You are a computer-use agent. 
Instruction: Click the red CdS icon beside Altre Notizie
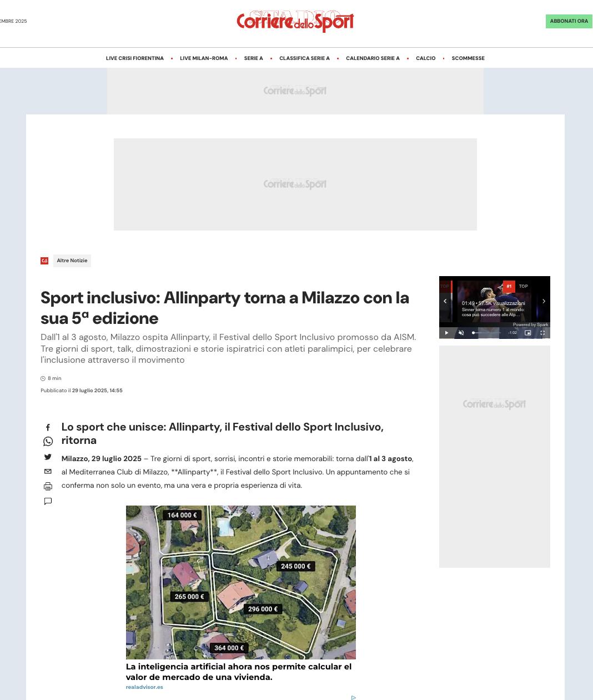click(44, 261)
